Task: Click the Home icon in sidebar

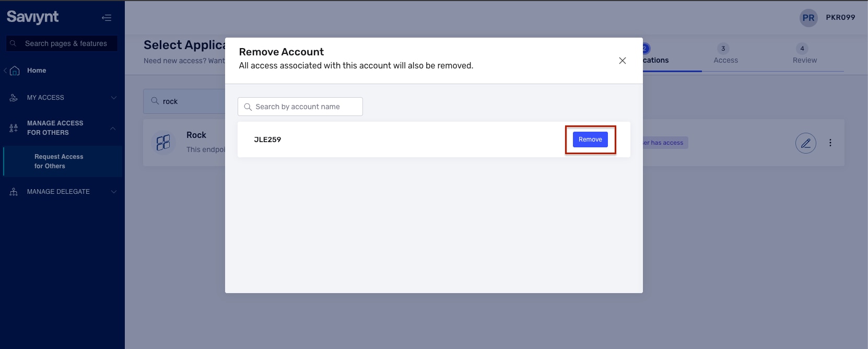Action: (15, 71)
